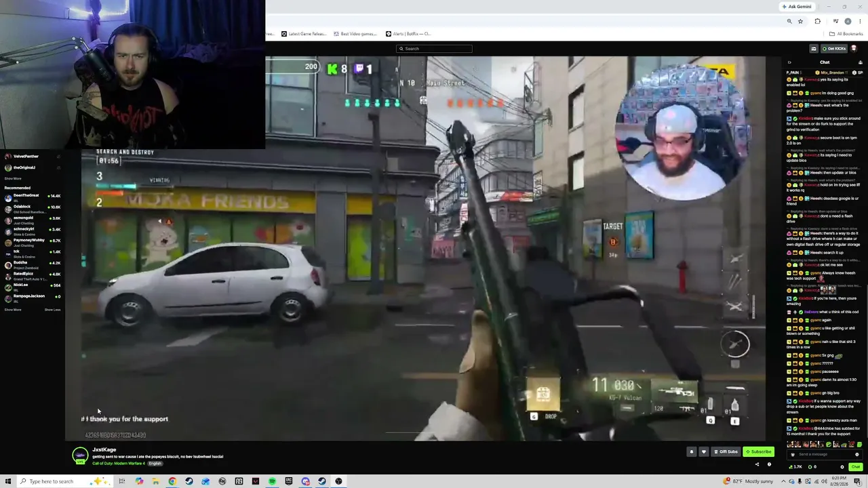Focus the Windows taskbar search box

pyautogui.click(x=64, y=481)
